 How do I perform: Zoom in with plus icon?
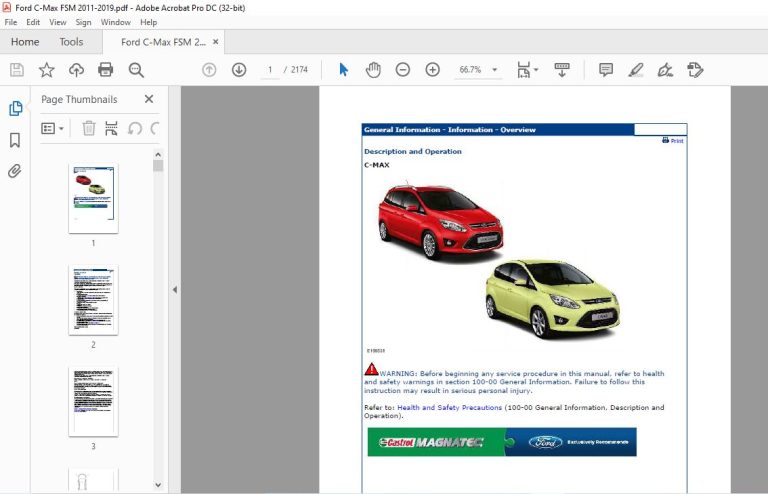pos(432,70)
